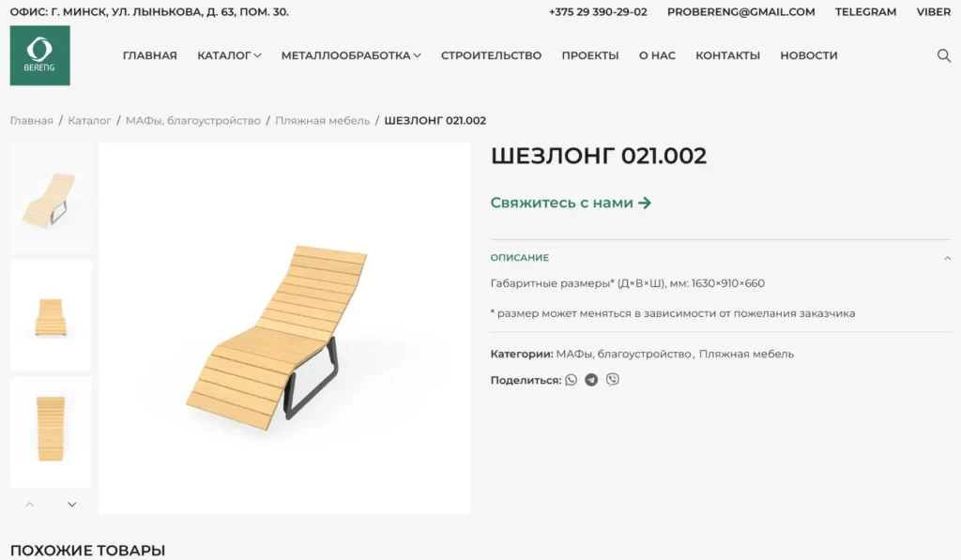Show next thumbnails with down arrow

click(71, 505)
